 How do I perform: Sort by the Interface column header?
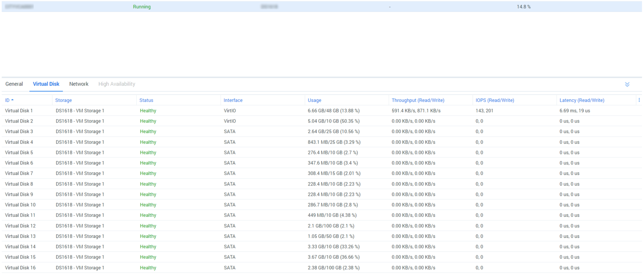233,100
